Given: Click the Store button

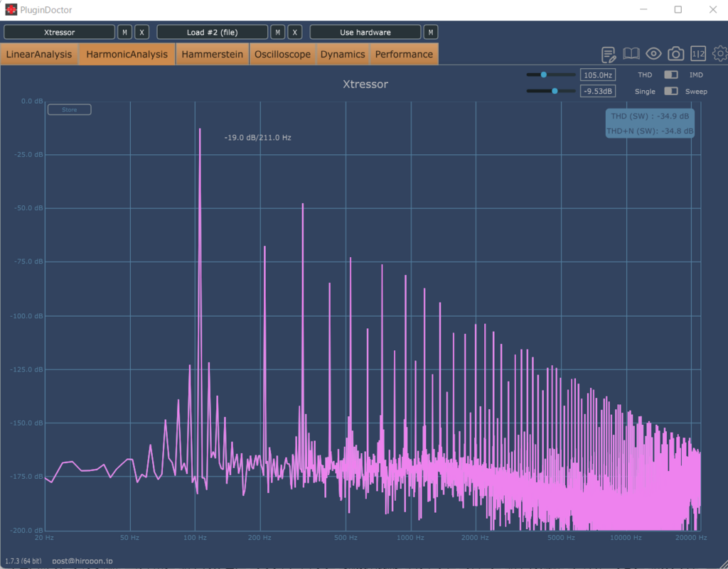Looking at the screenshot, I should coord(69,109).
